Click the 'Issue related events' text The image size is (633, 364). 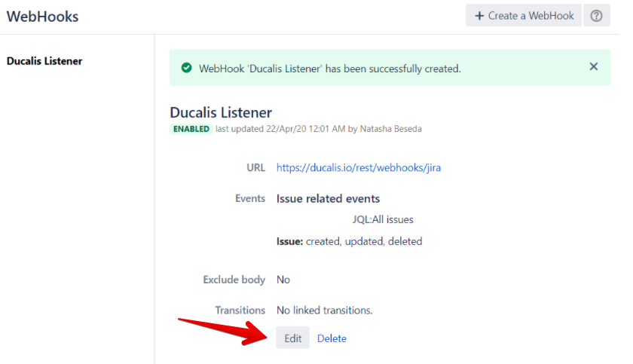click(x=328, y=198)
